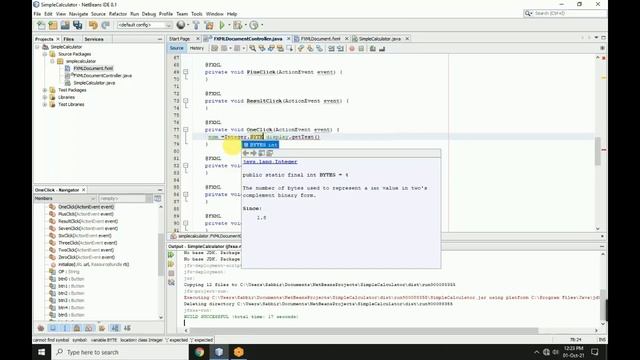Click the Stop icon in Output panel

pyautogui.click(x=171, y=273)
